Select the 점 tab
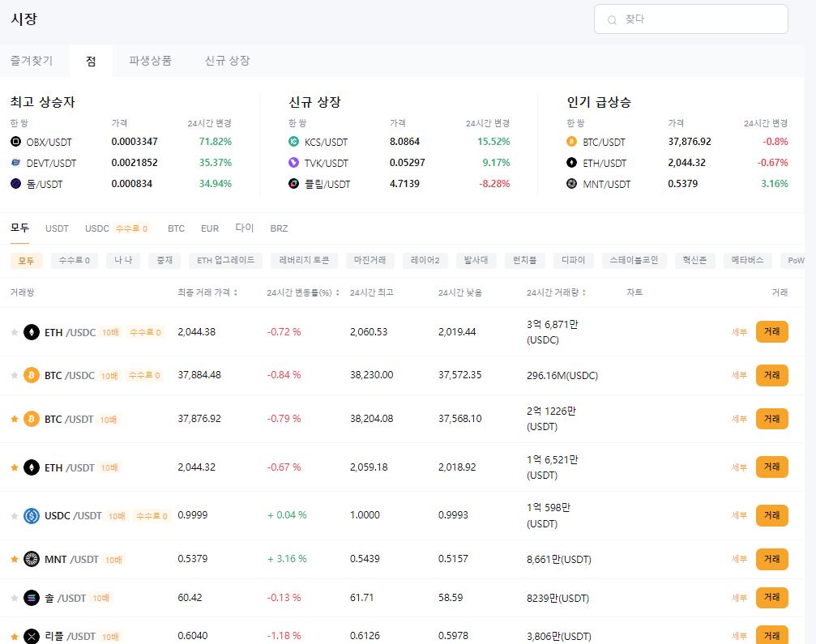 (x=91, y=61)
